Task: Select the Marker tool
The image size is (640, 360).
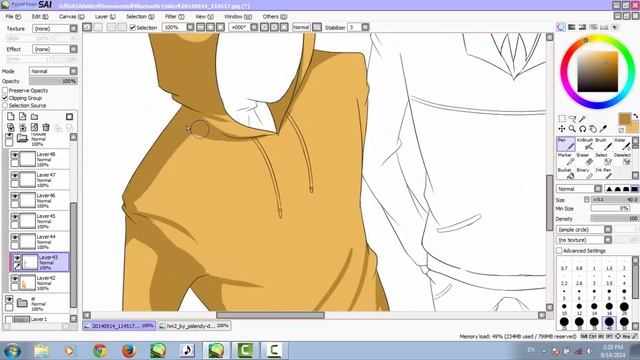Action: pyautogui.click(x=566, y=160)
